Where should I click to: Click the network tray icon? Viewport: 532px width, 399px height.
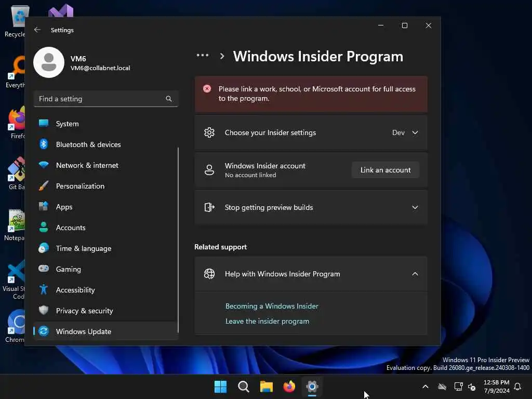(458, 387)
